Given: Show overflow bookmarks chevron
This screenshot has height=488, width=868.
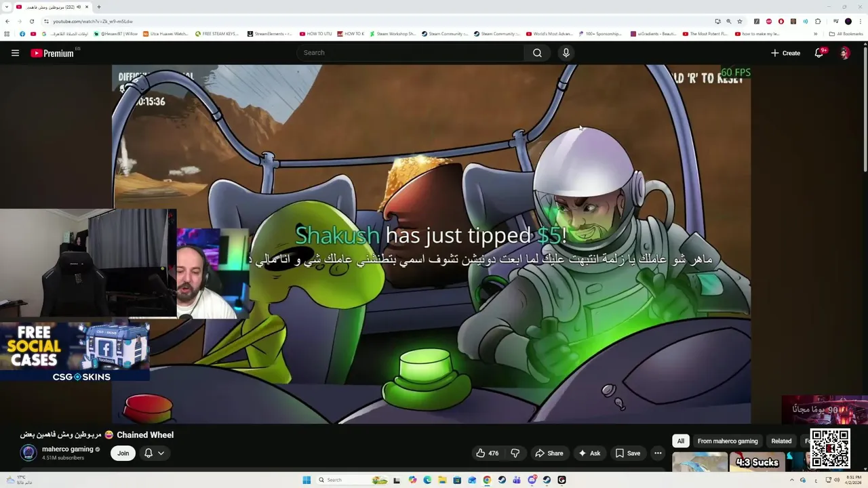Looking at the screenshot, I should pos(814,34).
